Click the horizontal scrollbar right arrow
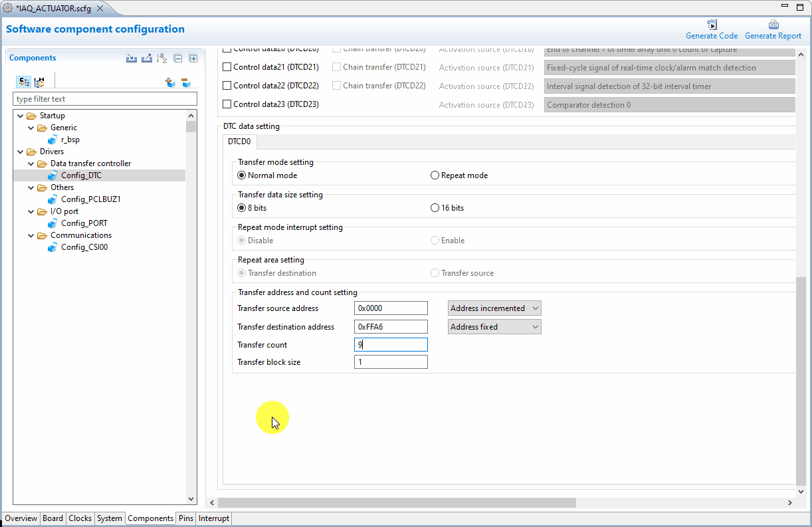The width and height of the screenshot is (812, 527). click(x=790, y=503)
